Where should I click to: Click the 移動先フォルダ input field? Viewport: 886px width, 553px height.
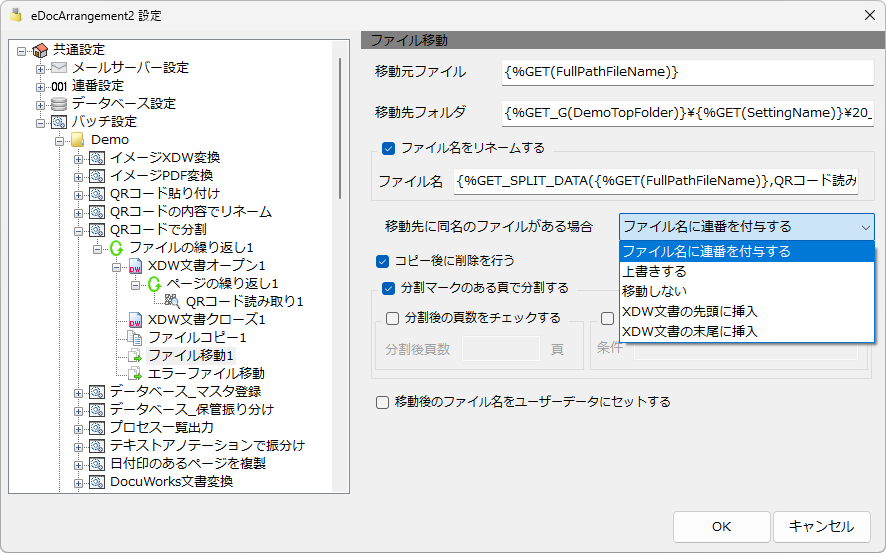687,113
